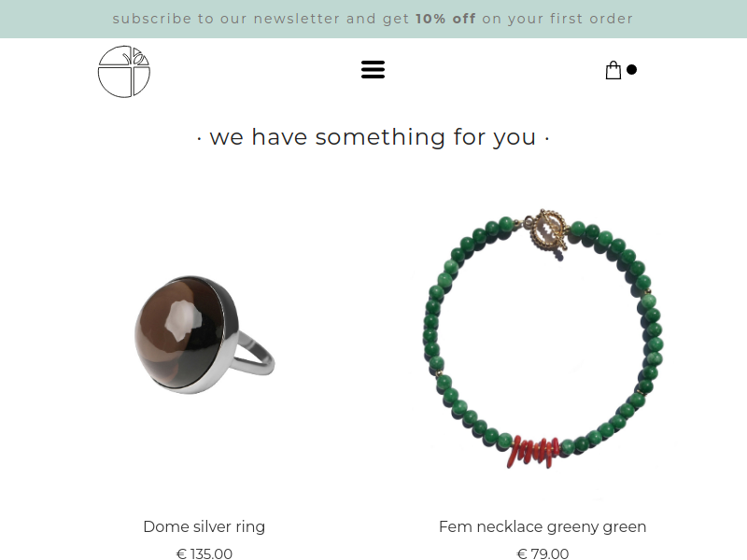Open the 'Dome silver ring' title link
The width and height of the screenshot is (747, 560).
[204, 526]
